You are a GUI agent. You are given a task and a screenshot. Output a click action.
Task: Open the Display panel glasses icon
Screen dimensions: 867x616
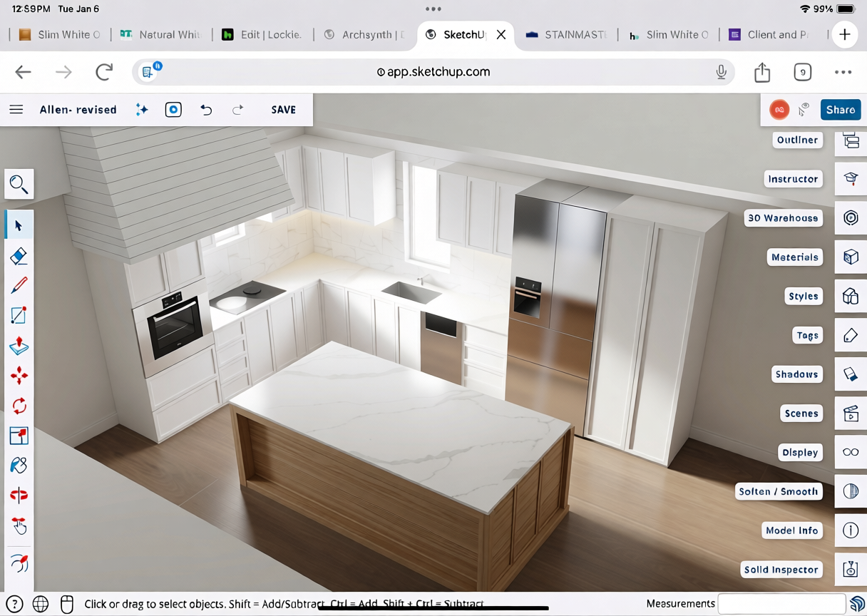(x=851, y=453)
